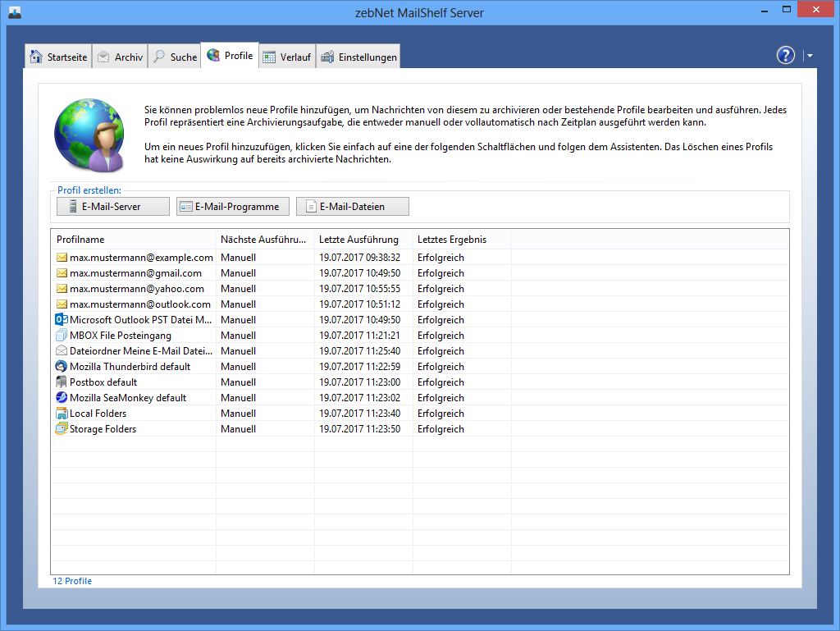Click timestamp 19.07.2017 10:51:12

(x=359, y=304)
